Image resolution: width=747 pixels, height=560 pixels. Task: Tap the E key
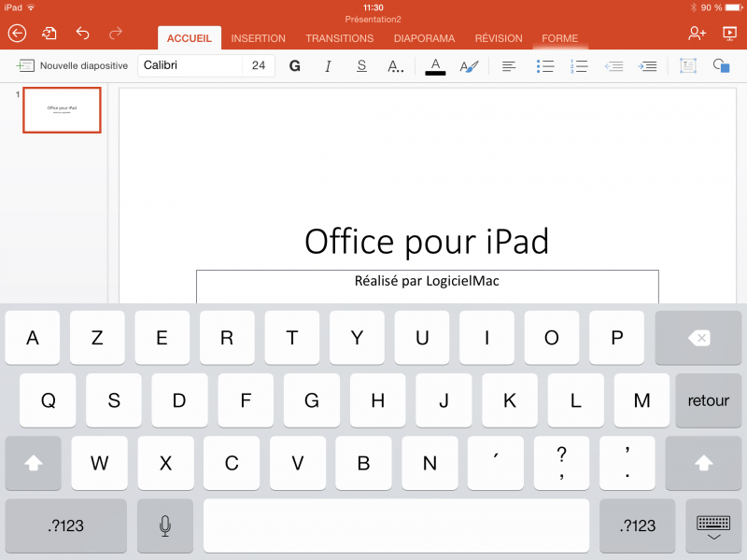coord(162,338)
